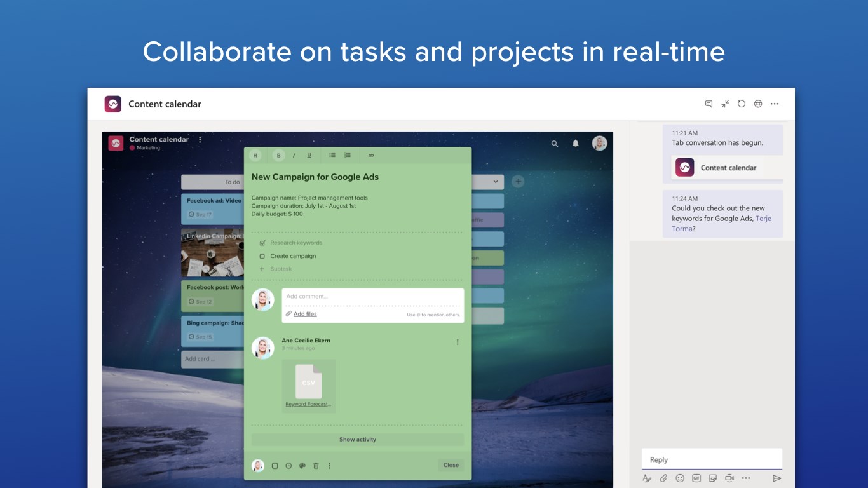This screenshot has height=488, width=868.
Task: Start a meeting with the video icon
Action: [x=729, y=478]
